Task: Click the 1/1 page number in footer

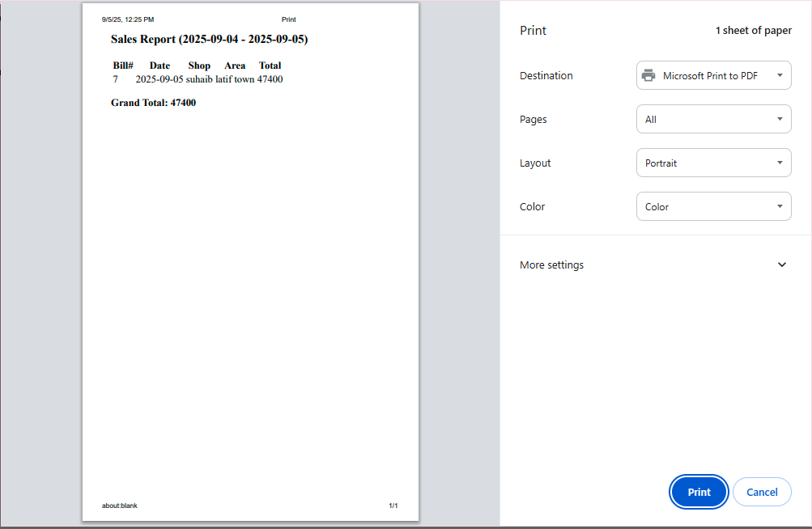Action: 393,506
